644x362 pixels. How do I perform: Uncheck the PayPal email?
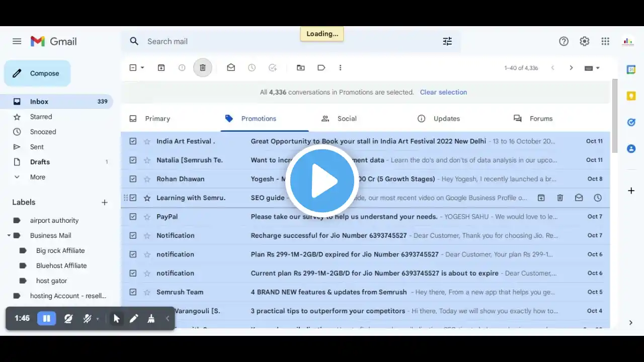(133, 217)
